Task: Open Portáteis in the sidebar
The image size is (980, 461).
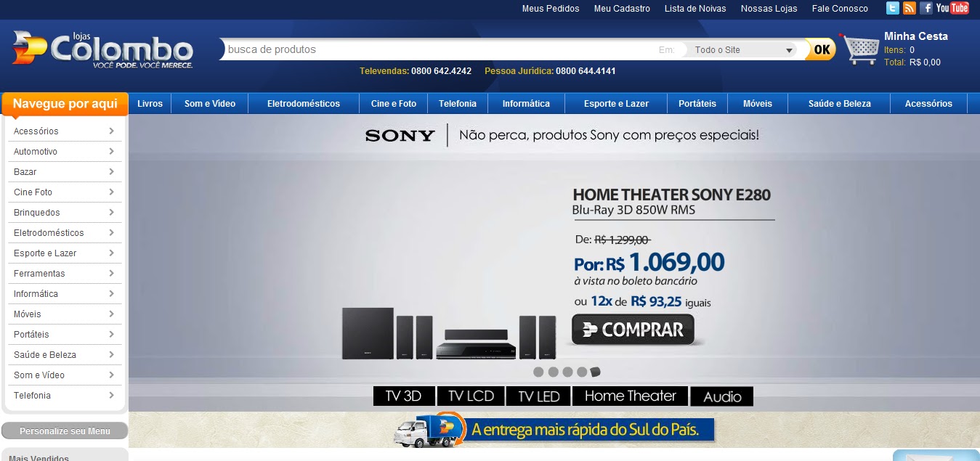Action: pyautogui.click(x=64, y=335)
